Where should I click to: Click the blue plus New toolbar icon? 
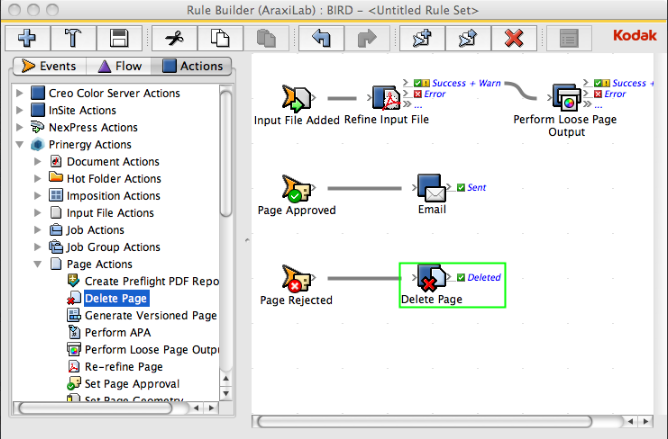click(x=27, y=39)
